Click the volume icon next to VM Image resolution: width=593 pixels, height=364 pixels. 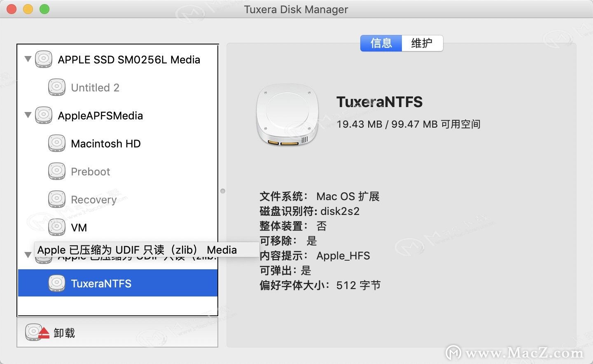click(x=57, y=227)
